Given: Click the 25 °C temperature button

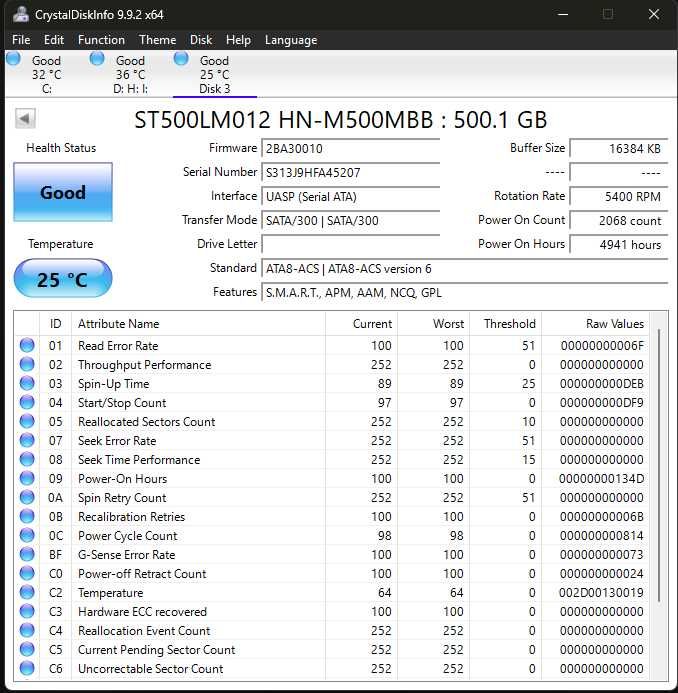Looking at the screenshot, I should (63, 278).
